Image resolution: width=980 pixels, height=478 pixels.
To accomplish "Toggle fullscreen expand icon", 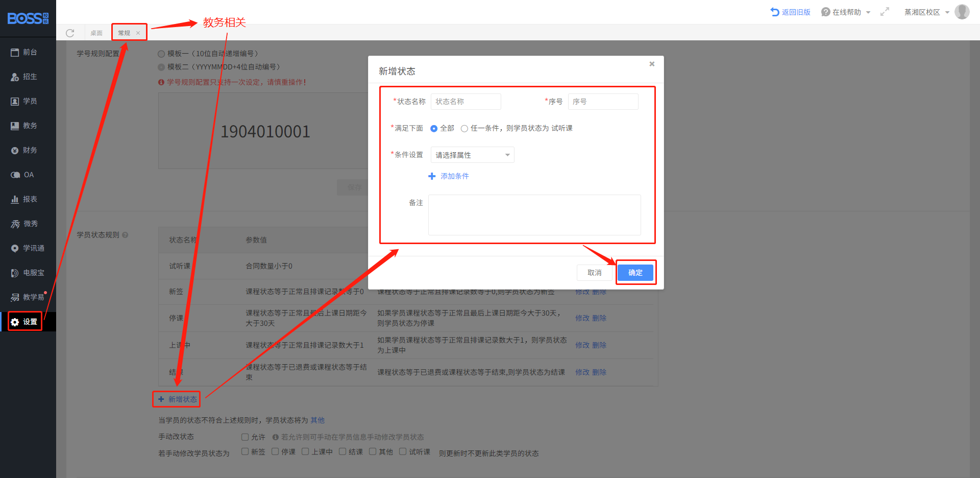I will (885, 12).
